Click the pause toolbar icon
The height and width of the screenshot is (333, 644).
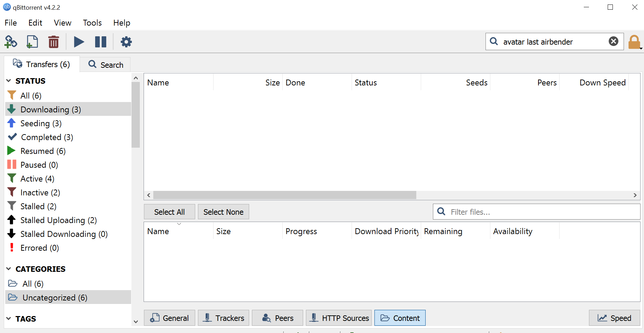point(101,41)
